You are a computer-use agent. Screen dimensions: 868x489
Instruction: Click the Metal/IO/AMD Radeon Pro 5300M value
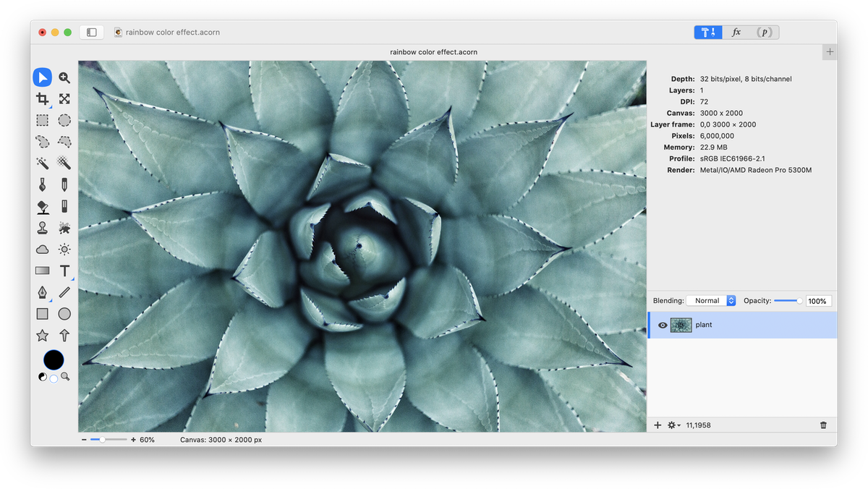tap(756, 170)
